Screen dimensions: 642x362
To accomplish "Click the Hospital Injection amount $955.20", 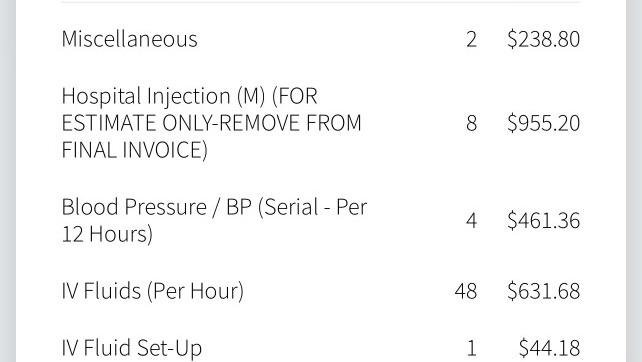I will [543, 123].
